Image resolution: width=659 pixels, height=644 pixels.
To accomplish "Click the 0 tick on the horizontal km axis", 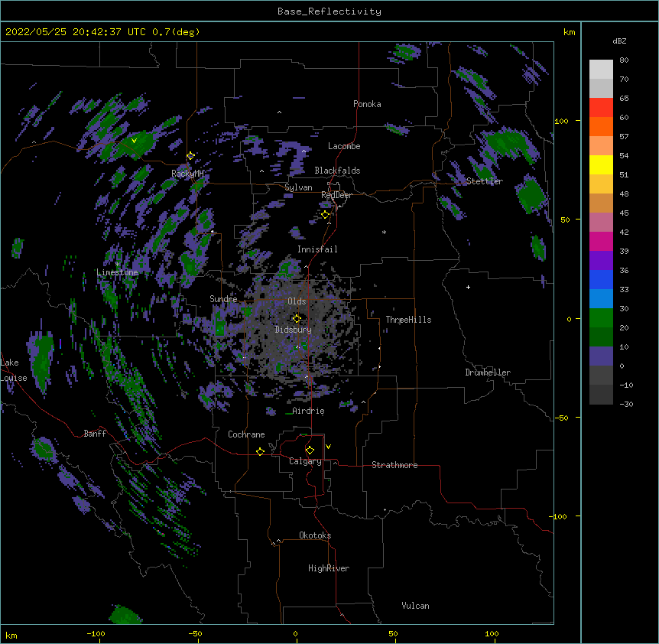I will 295,633.
